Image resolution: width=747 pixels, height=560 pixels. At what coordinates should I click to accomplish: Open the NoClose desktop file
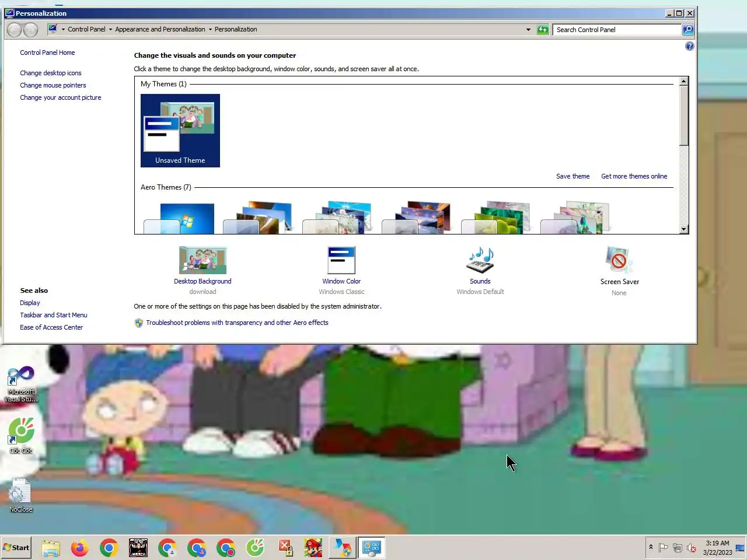click(21, 495)
